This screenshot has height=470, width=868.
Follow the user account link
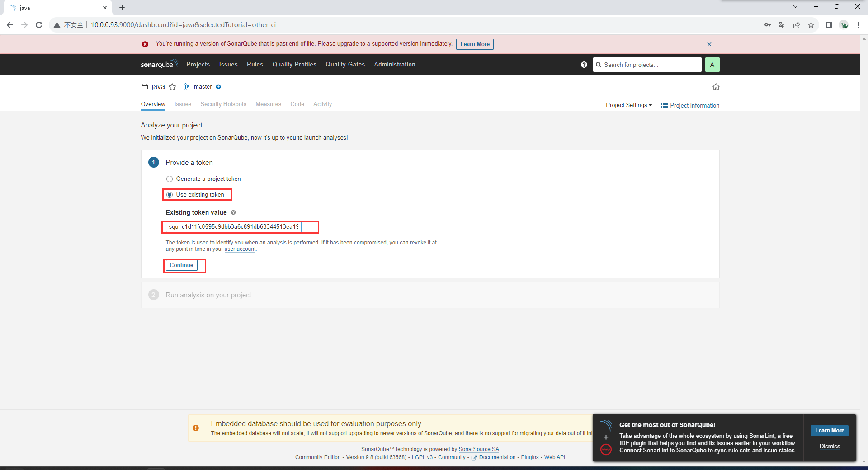[x=240, y=249]
